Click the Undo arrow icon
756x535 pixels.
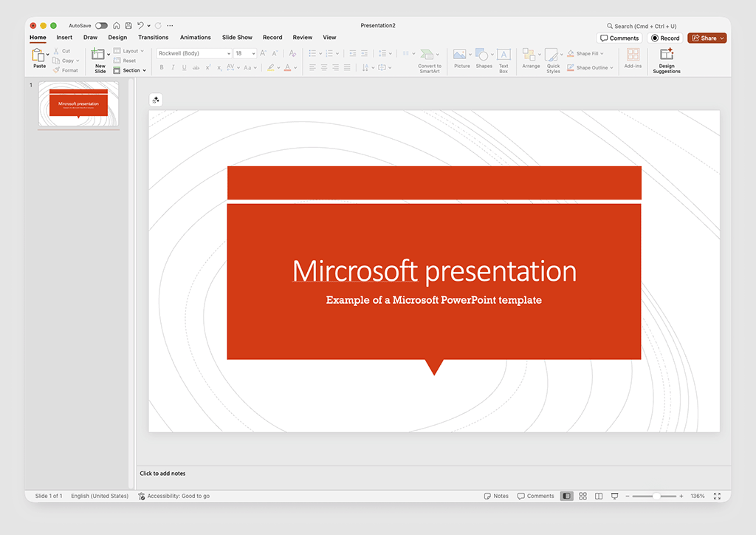pyautogui.click(x=140, y=26)
